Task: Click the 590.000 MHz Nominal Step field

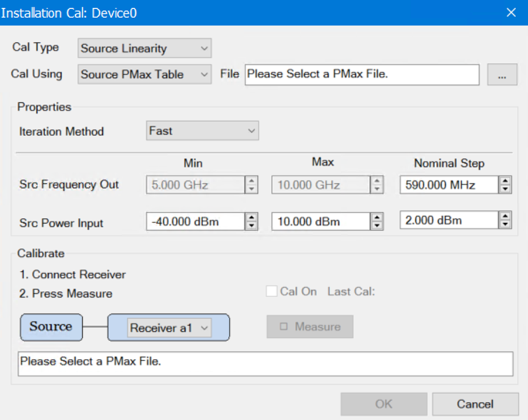Action: pyautogui.click(x=449, y=186)
